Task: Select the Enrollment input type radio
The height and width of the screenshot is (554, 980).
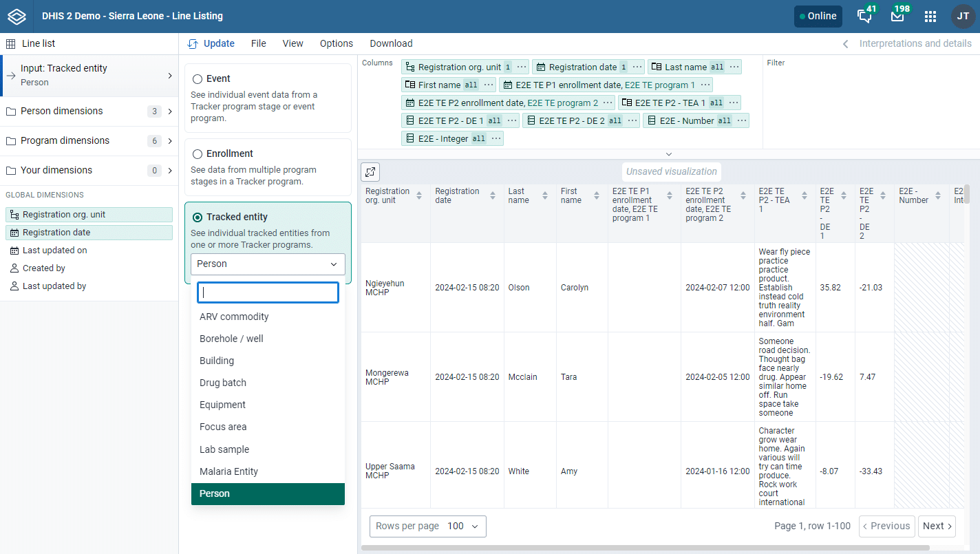Action: point(198,154)
